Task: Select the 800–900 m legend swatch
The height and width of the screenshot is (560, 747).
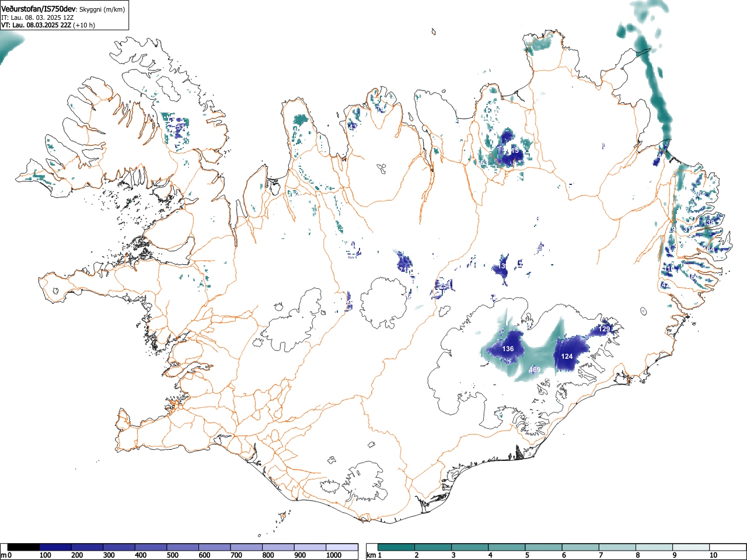Action: click(x=278, y=547)
